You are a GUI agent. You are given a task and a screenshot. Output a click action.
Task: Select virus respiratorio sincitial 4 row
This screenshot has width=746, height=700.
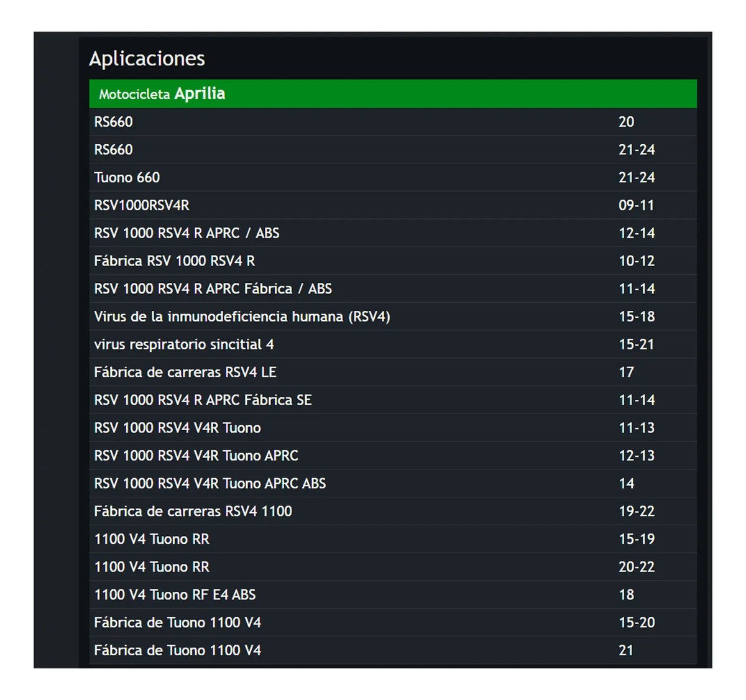click(393, 344)
